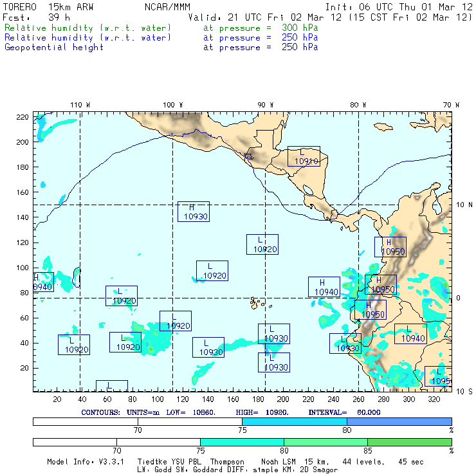Click the "70 W" longitude label
This screenshot has width=476, height=476.
[x=451, y=105]
